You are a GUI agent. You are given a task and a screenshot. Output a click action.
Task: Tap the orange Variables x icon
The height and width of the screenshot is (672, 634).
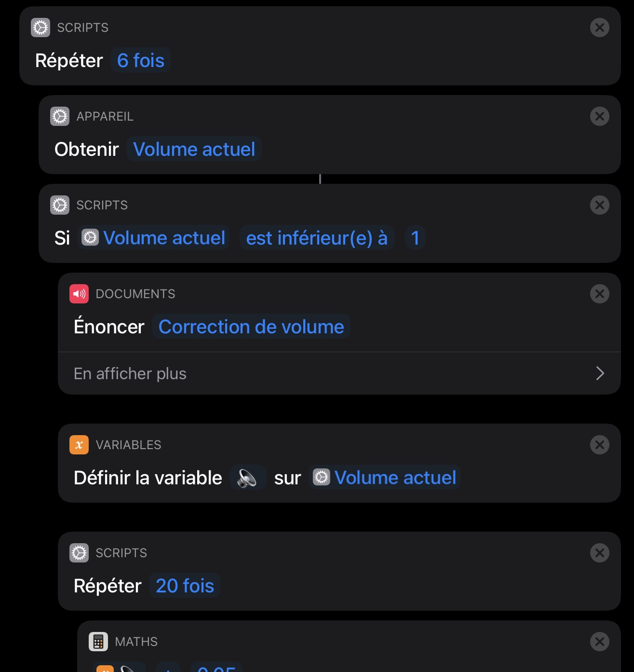pyautogui.click(x=79, y=445)
